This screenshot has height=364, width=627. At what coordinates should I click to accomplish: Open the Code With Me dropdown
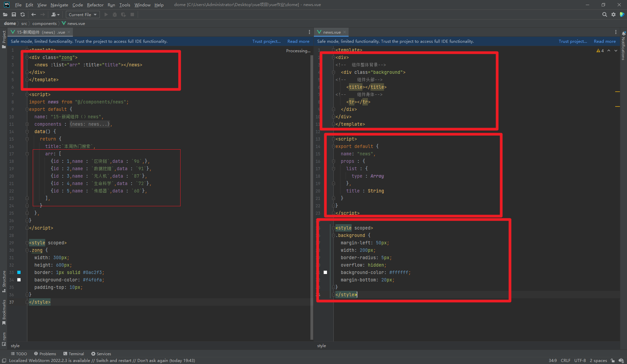(55, 14)
